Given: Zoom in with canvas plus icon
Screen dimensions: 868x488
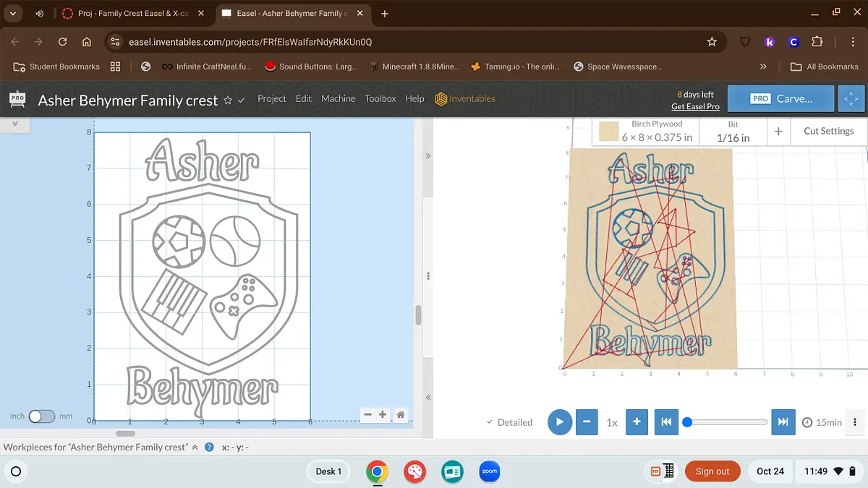Looking at the screenshot, I should click(x=383, y=415).
